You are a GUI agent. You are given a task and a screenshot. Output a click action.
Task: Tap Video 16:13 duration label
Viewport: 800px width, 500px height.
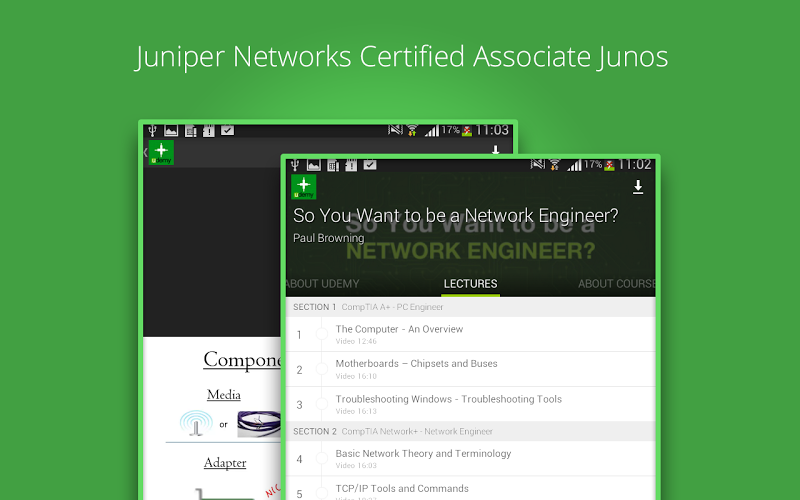[x=356, y=411]
